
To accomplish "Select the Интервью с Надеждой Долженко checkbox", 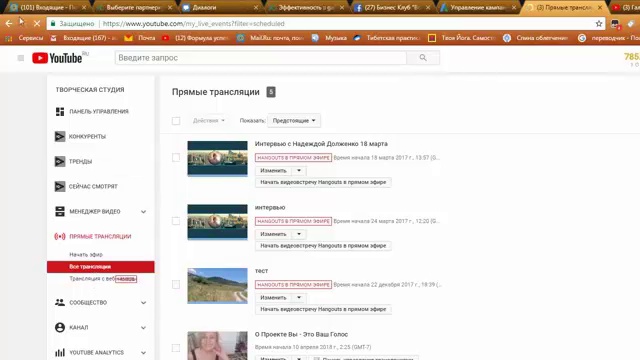I will [x=176, y=158].
